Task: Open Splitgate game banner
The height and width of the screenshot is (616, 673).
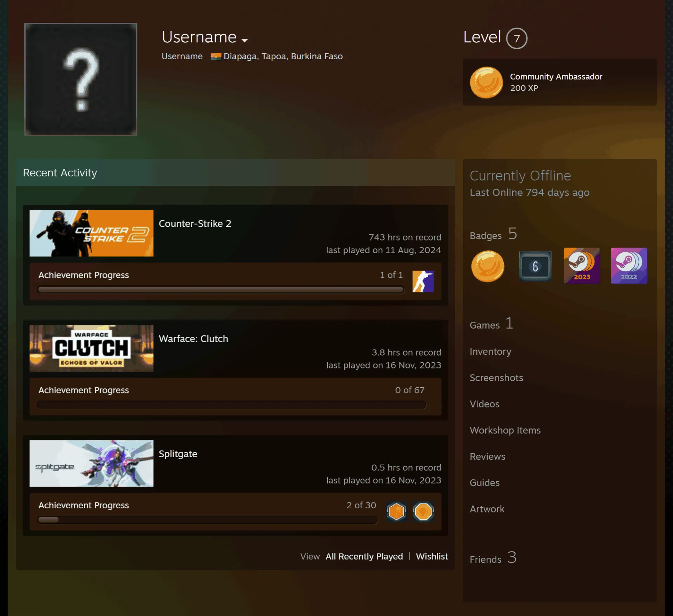Action: point(91,463)
